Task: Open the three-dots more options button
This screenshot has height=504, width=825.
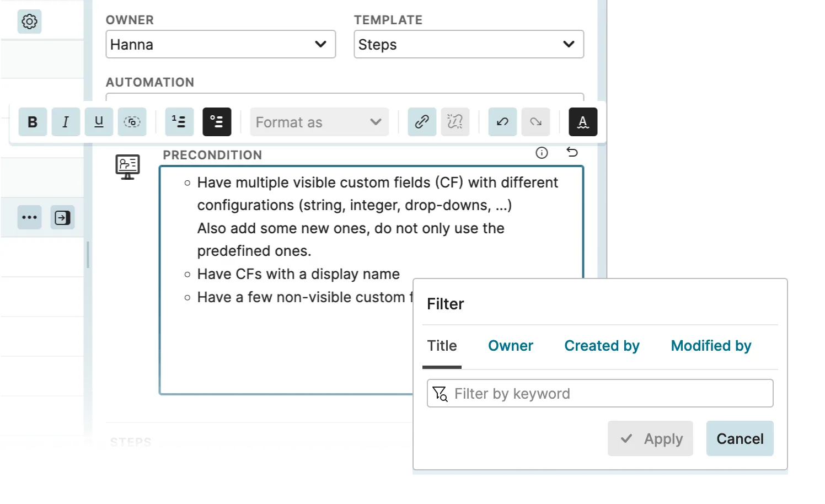Action: pos(29,217)
